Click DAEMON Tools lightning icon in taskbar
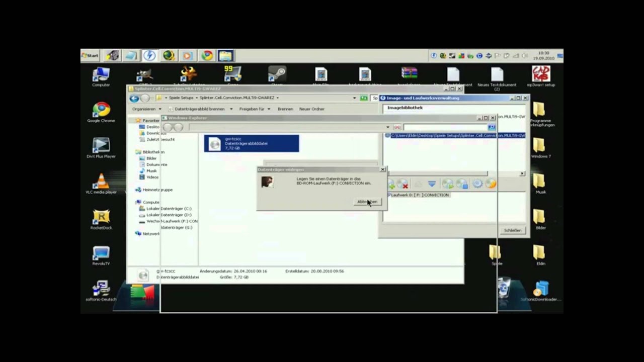This screenshot has height=362, width=644. pos(149,55)
